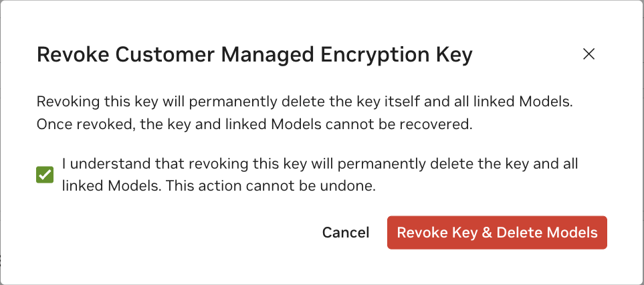This screenshot has height=285, width=644.
Task: Confirm revocation with the red button
Action: (x=497, y=233)
